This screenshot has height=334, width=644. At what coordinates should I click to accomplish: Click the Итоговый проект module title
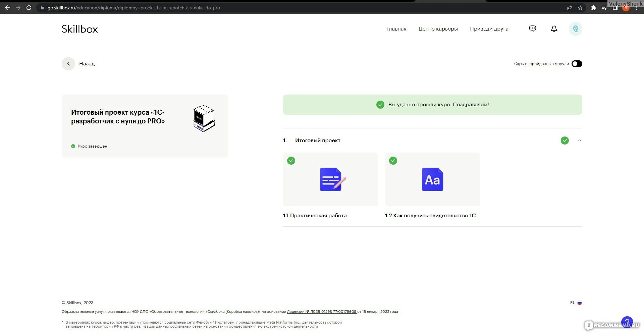click(318, 141)
